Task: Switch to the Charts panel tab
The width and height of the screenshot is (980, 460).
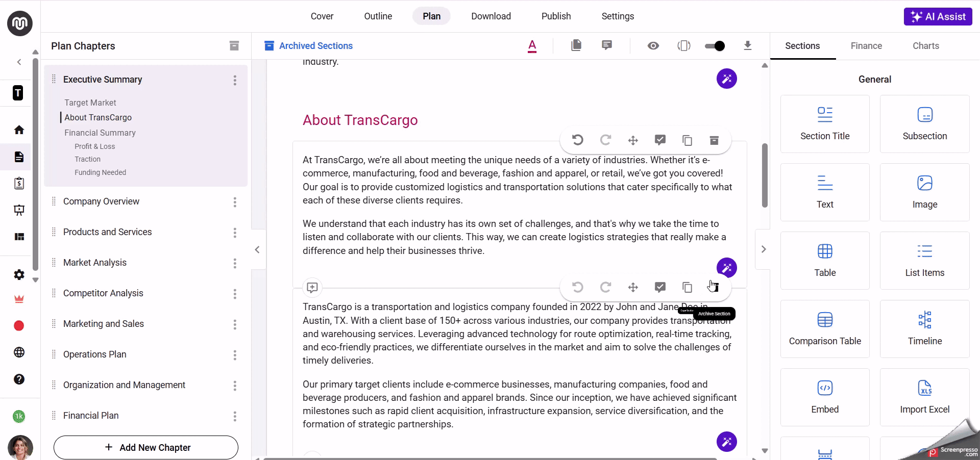Action: pyautogui.click(x=926, y=46)
